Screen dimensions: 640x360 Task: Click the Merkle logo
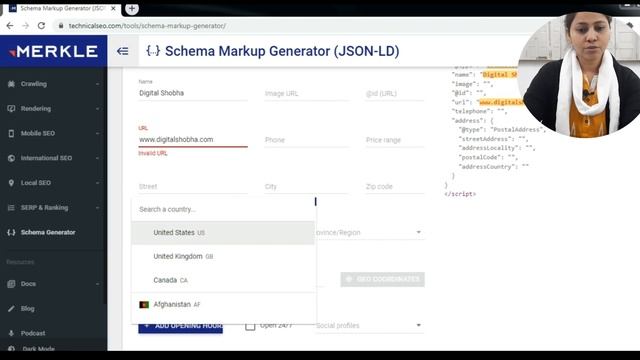53,51
